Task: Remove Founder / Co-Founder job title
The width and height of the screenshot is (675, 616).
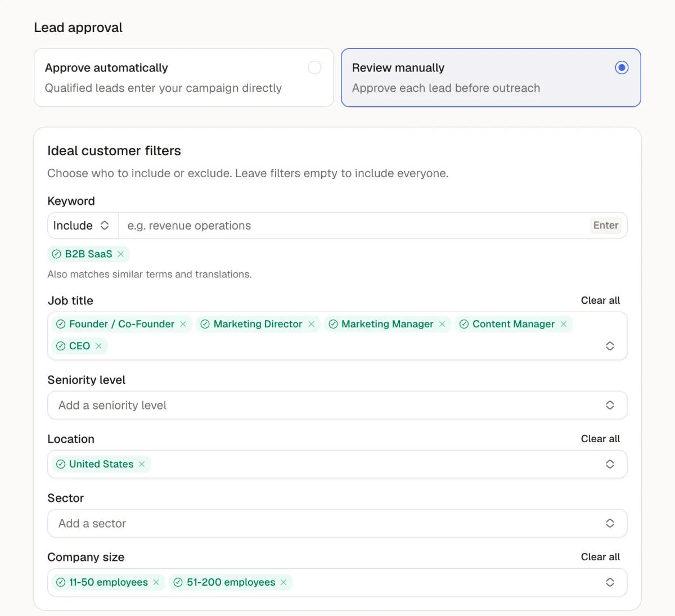Action: [183, 324]
